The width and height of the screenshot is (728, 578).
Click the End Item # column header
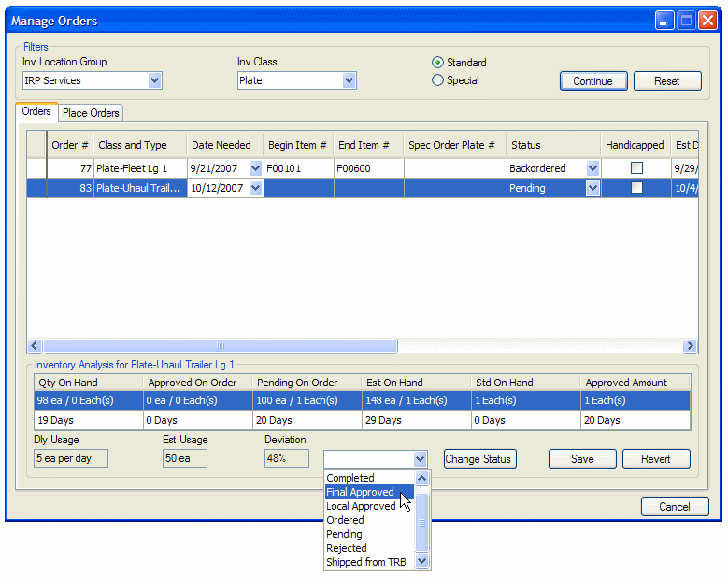[x=368, y=145]
